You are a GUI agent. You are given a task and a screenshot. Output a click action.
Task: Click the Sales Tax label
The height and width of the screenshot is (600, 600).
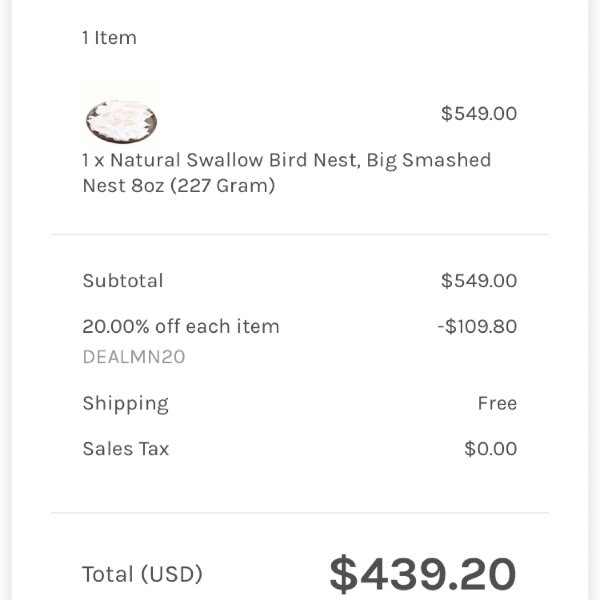(x=126, y=448)
